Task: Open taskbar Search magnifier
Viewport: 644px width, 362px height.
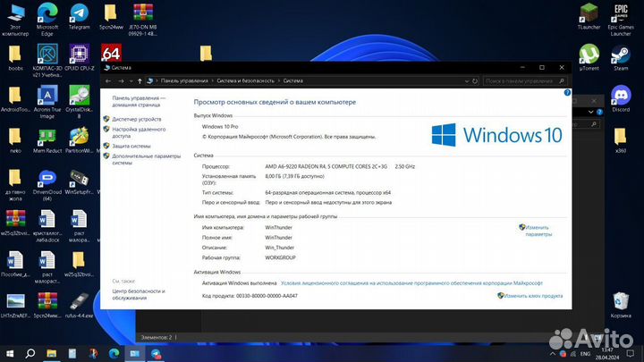Action: [30, 353]
